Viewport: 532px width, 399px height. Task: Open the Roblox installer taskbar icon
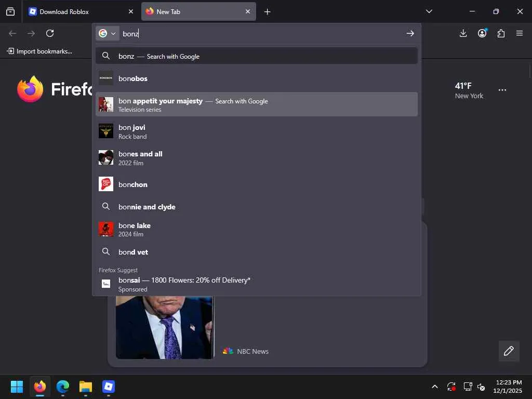tap(108, 387)
